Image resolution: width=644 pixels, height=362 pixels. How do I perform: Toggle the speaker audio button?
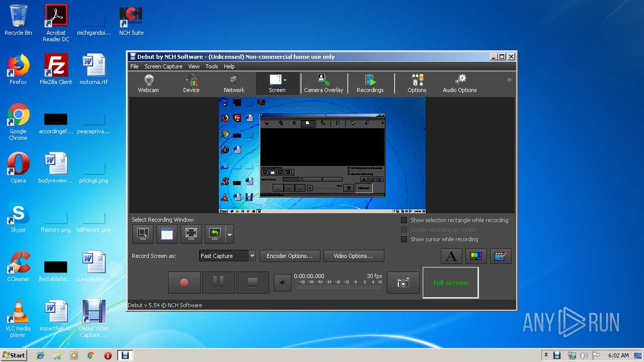283,283
